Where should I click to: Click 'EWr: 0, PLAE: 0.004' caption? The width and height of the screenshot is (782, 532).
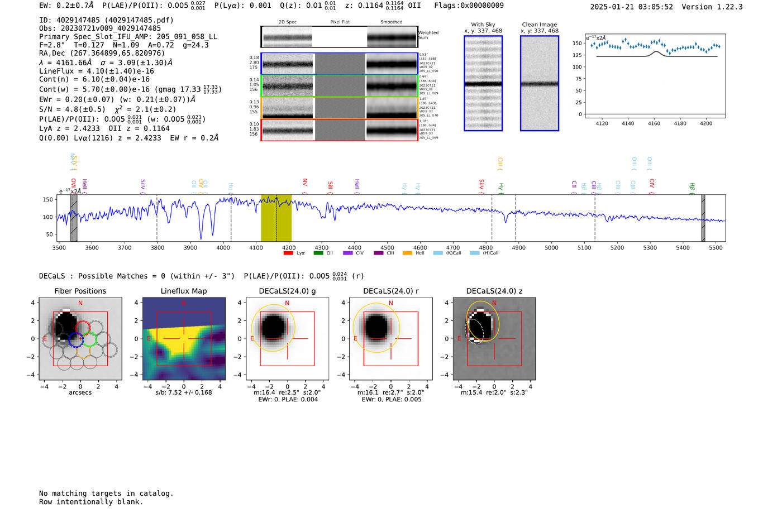[x=288, y=400]
